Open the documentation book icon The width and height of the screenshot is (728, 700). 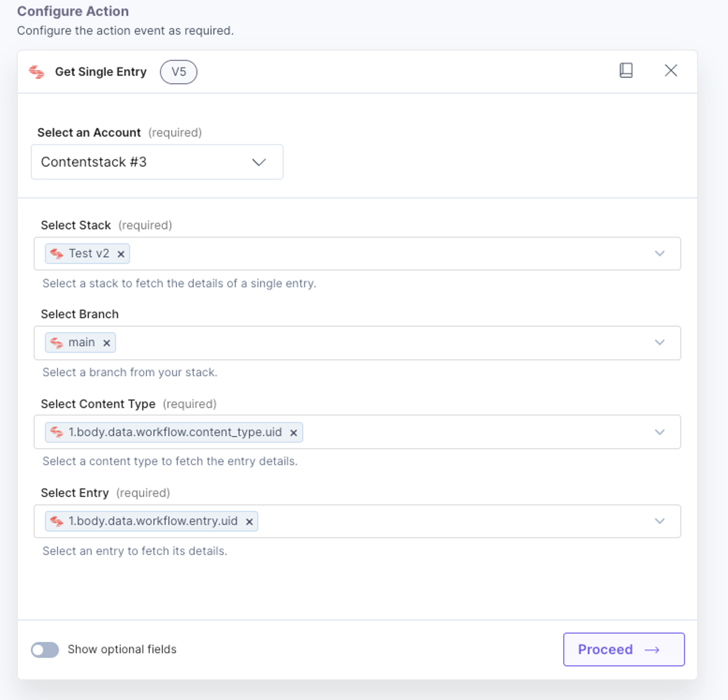coord(626,70)
